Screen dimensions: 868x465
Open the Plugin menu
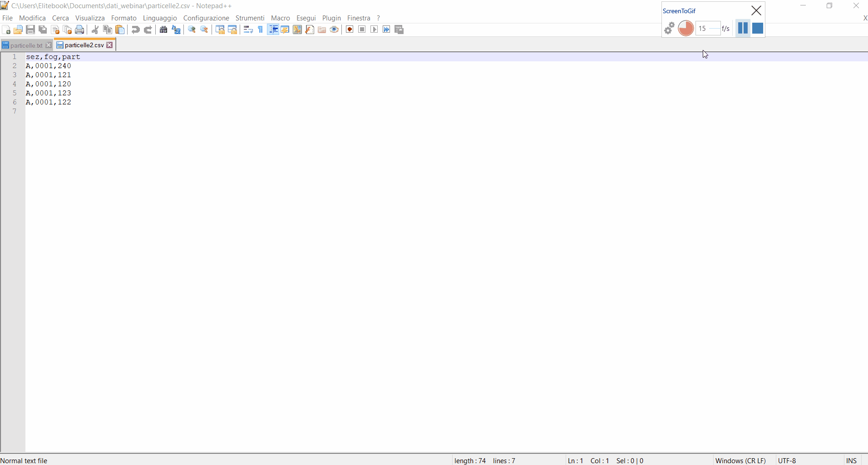tap(331, 18)
